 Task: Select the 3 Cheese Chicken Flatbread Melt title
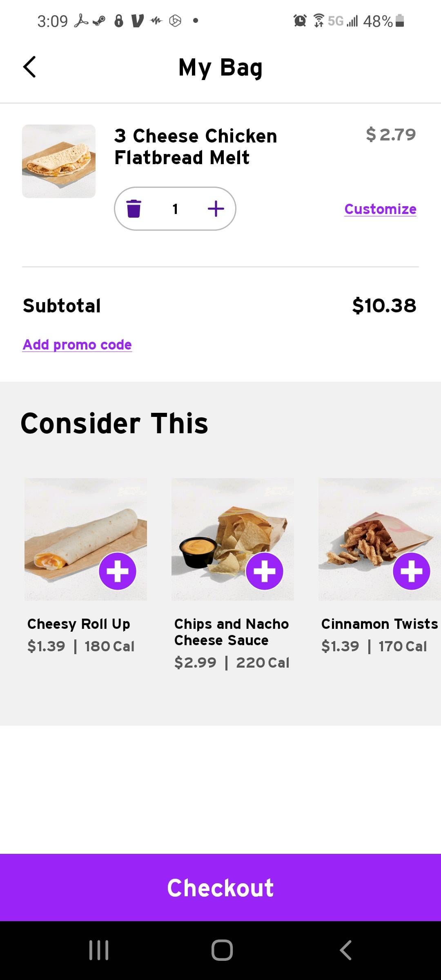pyautogui.click(x=196, y=147)
